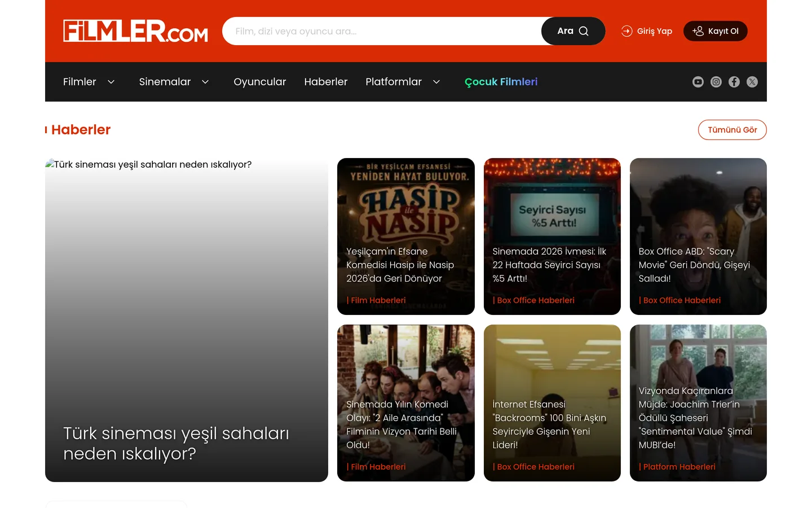Click the login arrow icon beside Giriş Yap
The image size is (812, 508).
point(627,31)
